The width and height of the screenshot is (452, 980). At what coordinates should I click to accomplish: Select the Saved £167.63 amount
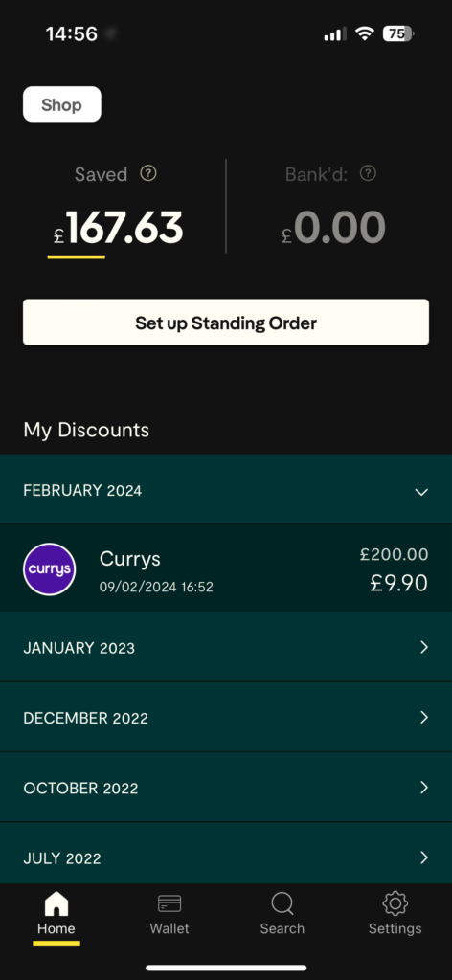click(118, 228)
